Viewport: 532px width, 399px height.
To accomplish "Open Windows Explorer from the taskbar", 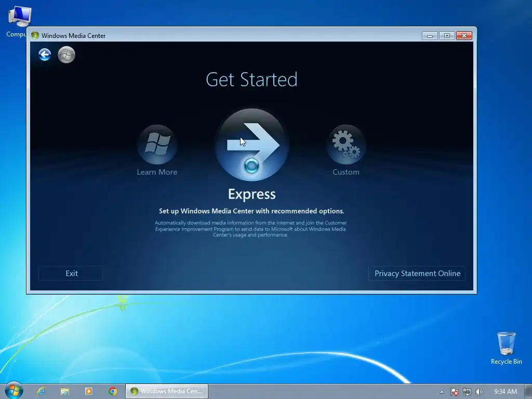I will (65, 391).
